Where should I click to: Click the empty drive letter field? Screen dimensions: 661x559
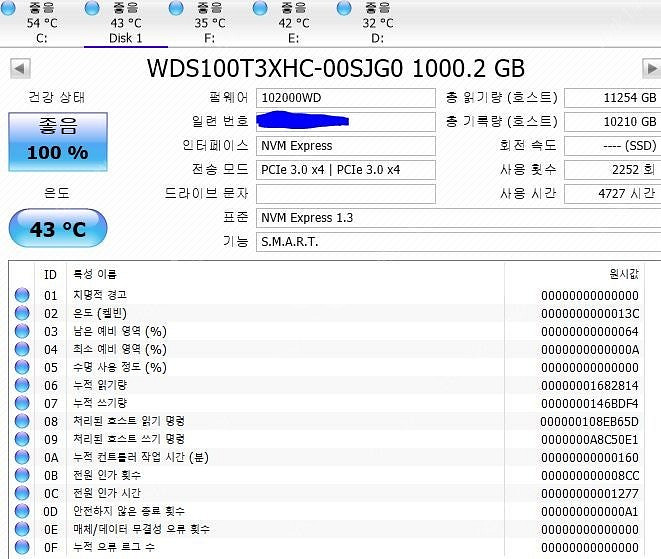346,194
